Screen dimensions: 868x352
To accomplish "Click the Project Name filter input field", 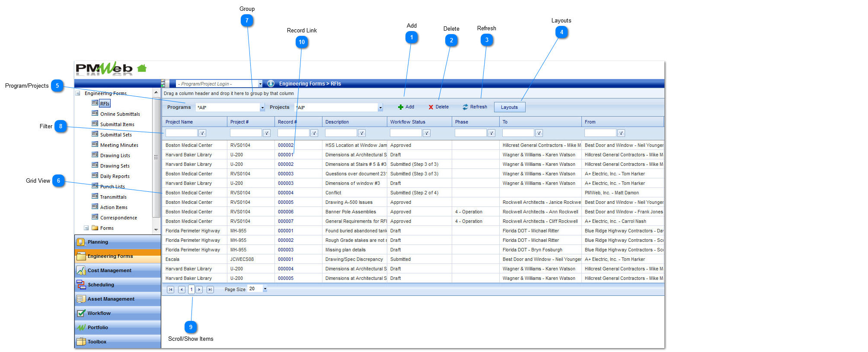I will click(181, 133).
